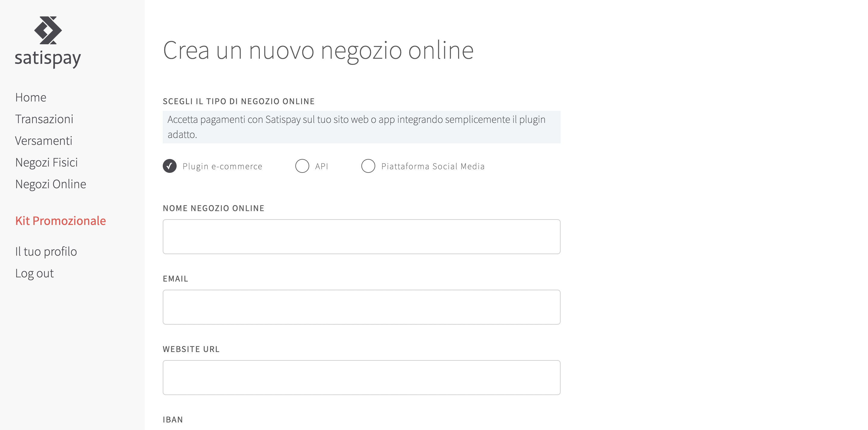Navigate to Negozi Fisici
The image size is (868, 430).
[46, 163]
